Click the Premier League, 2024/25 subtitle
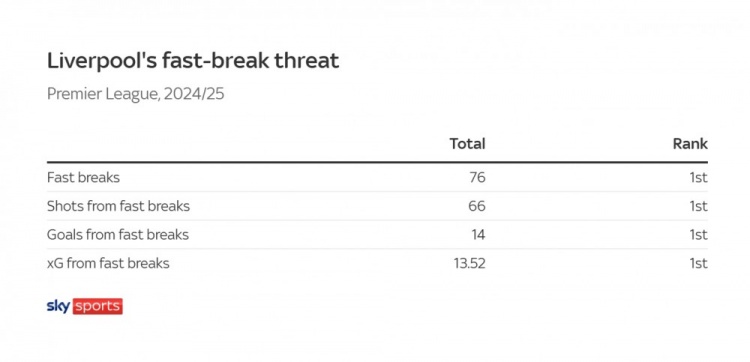750x362 pixels. click(x=135, y=94)
